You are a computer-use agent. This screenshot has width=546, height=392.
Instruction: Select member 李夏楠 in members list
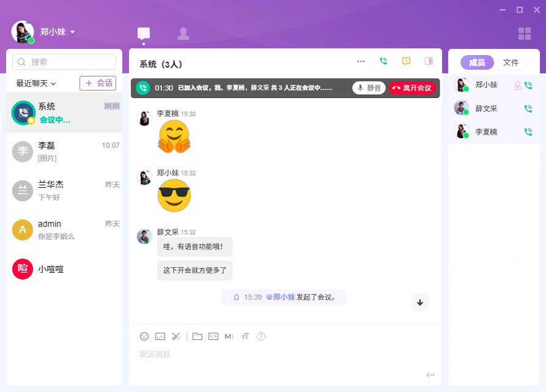(x=494, y=132)
